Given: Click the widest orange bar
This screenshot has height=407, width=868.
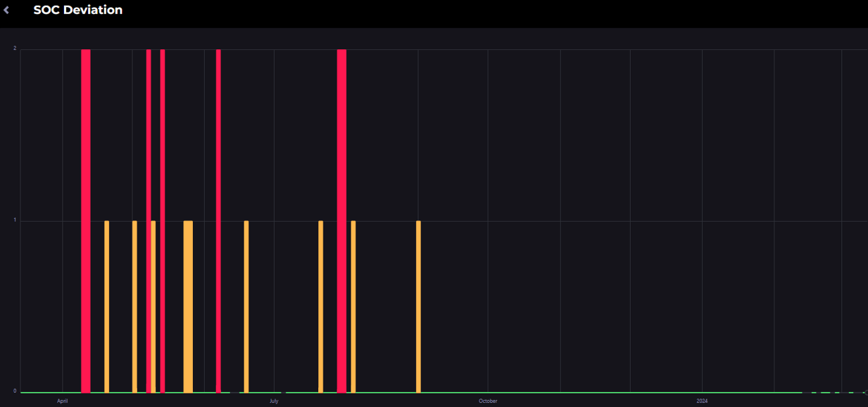Looking at the screenshot, I should 188,306.
